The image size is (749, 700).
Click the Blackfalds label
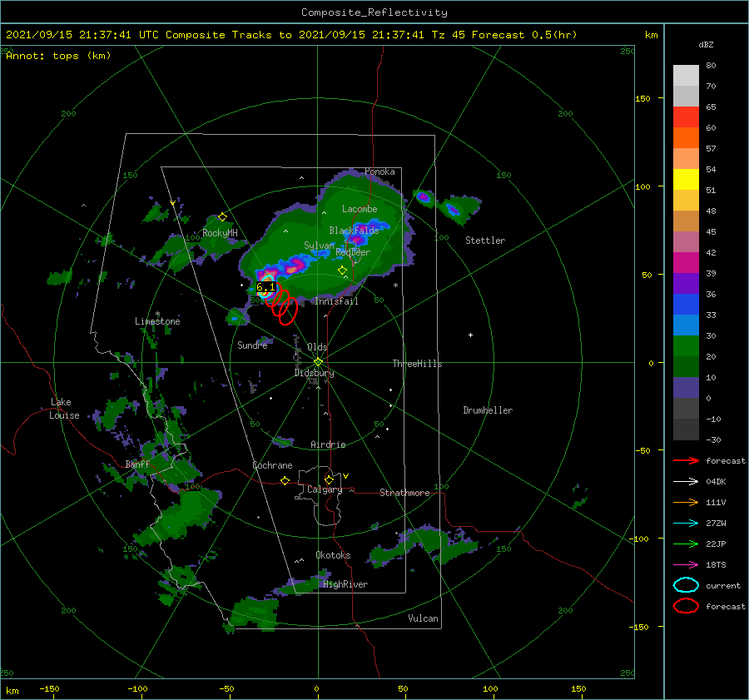click(x=354, y=231)
